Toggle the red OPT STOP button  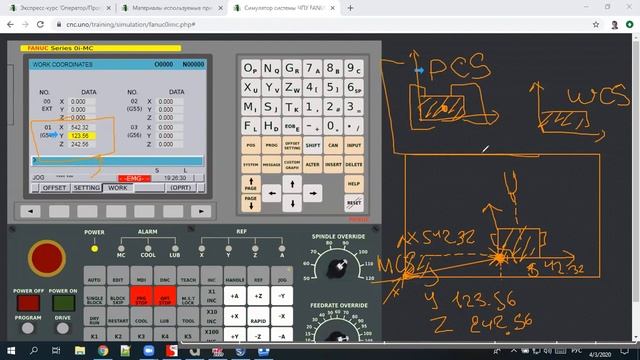[165, 297]
